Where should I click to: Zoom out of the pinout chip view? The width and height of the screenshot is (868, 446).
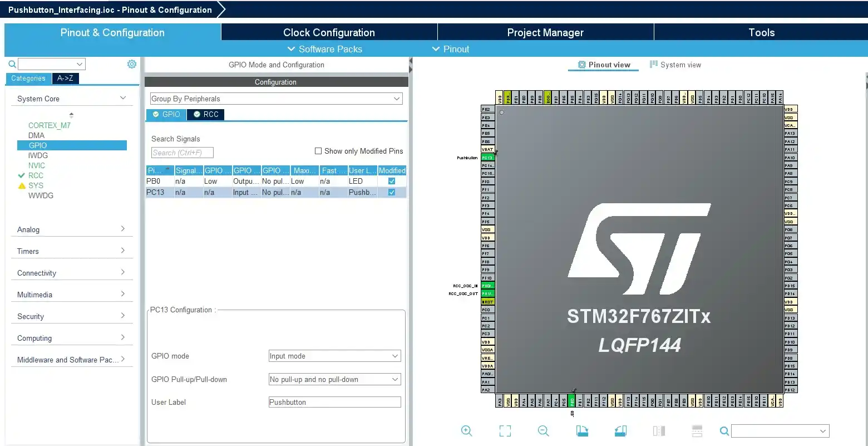point(544,430)
